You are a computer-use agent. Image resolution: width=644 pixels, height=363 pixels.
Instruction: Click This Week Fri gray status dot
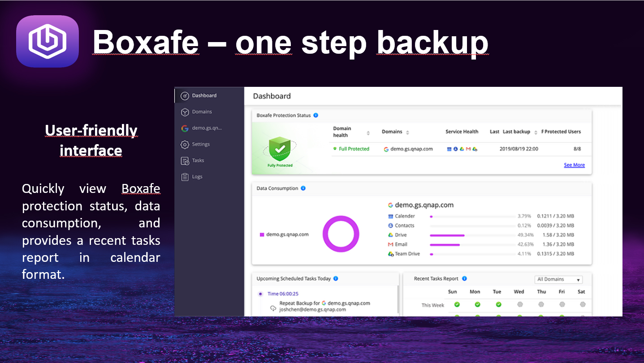(562, 304)
